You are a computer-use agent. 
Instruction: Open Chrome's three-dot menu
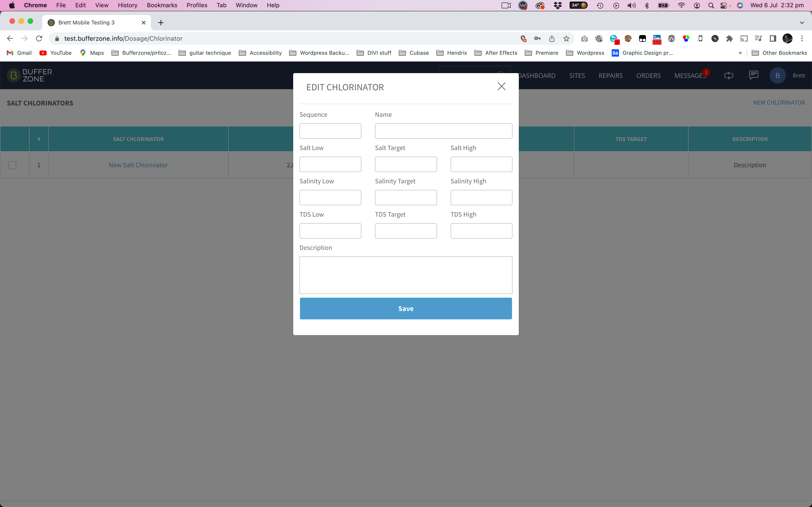[802, 38]
